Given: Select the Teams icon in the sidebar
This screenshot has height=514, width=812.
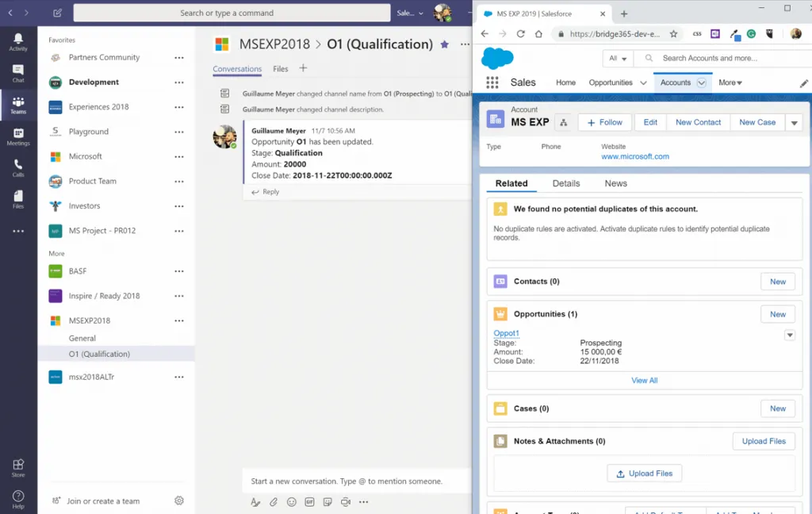Looking at the screenshot, I should coord(18,105).
